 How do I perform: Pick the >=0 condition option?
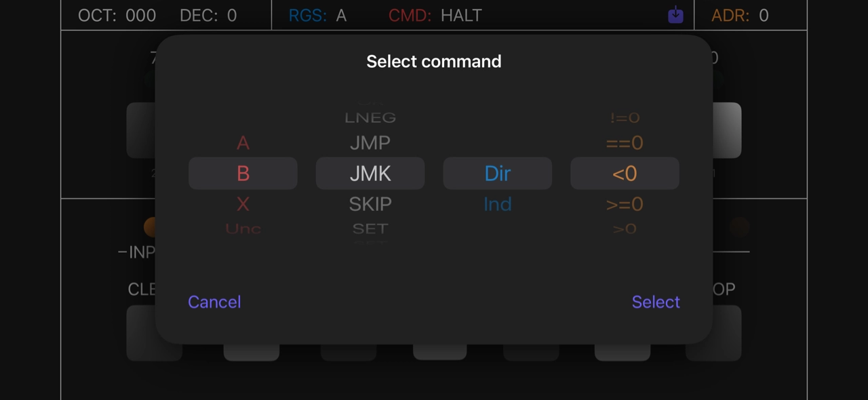point(625,204)
